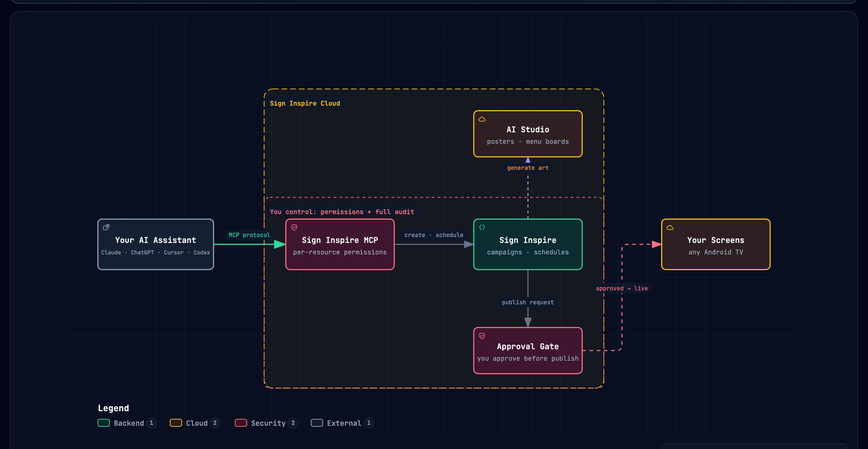Select the Your AI Assistant node title
The height and width of the screenshot is (449, 868).
[x=156, y=240]
